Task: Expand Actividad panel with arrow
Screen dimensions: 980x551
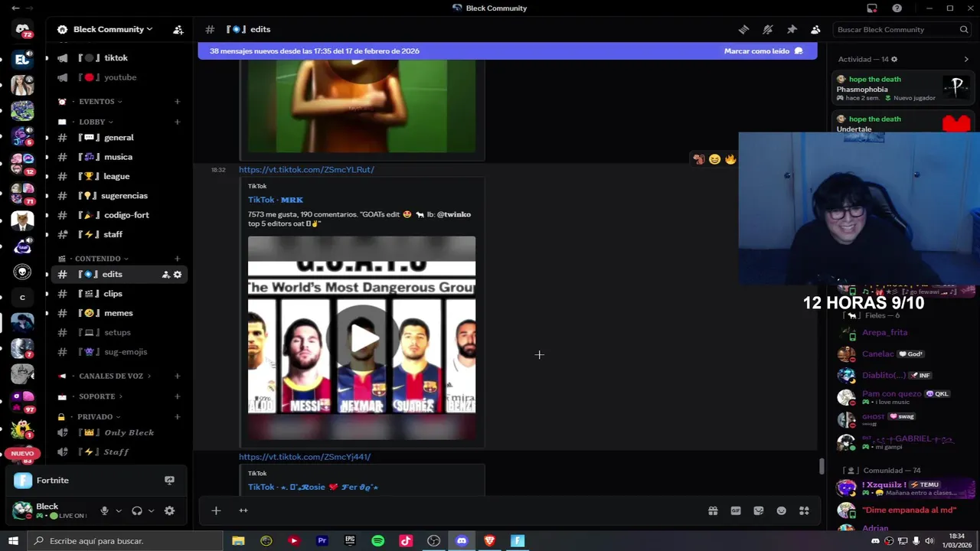Action: coord(966,59)
